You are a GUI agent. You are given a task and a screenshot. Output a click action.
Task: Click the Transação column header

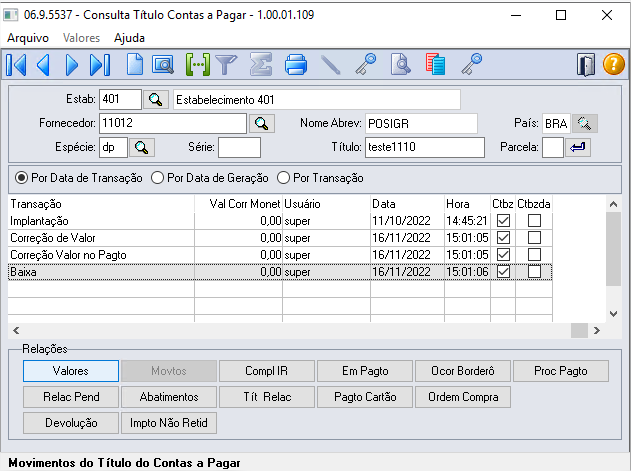click(x=101, y=204)
